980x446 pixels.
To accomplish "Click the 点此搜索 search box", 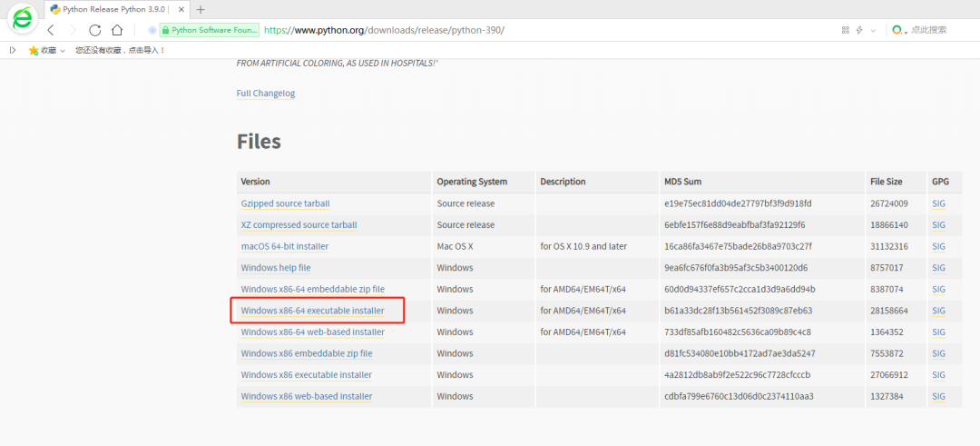I will [929, 30].
